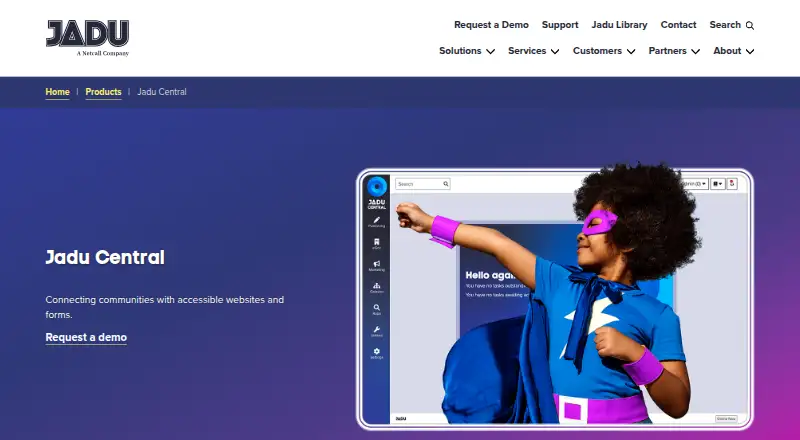Click the Utilities wrench icon in the mockup sidebar
The image size is (800, 440).
pyautogui.click(x=377, y=331)
